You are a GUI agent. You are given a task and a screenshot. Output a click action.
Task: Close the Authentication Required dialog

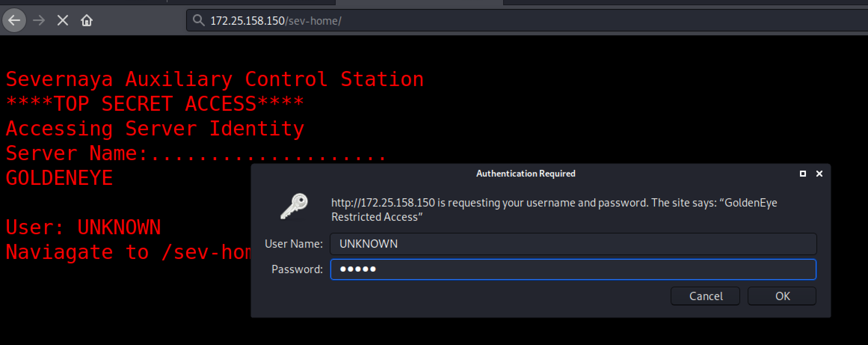click(x=819, y=174)
